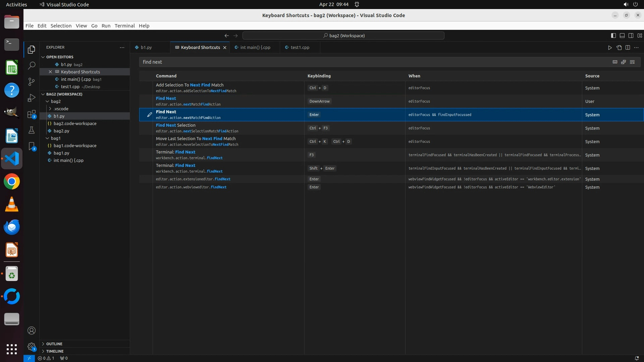
Task: Click the pencil edit keybinding icon
Action: [150, 115]
